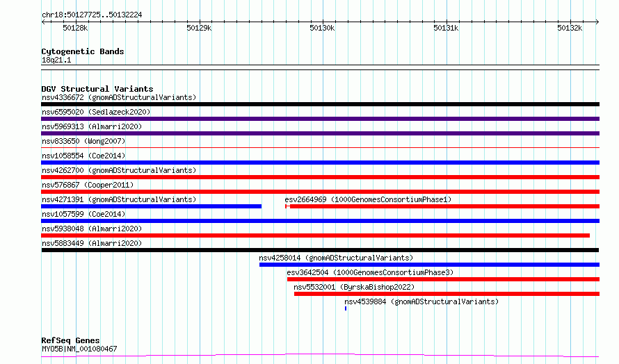Click nsv4271391 gnomADStructuralVariants label

tap(119, 199)
